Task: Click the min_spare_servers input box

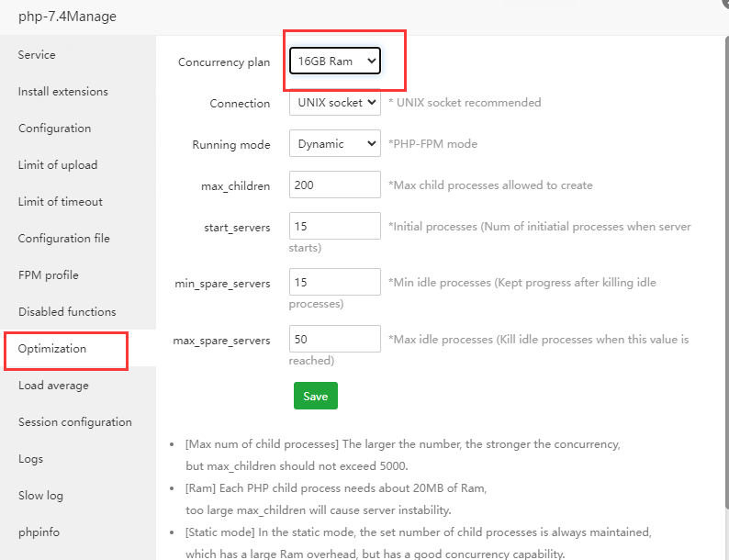Action: [334, 282]
